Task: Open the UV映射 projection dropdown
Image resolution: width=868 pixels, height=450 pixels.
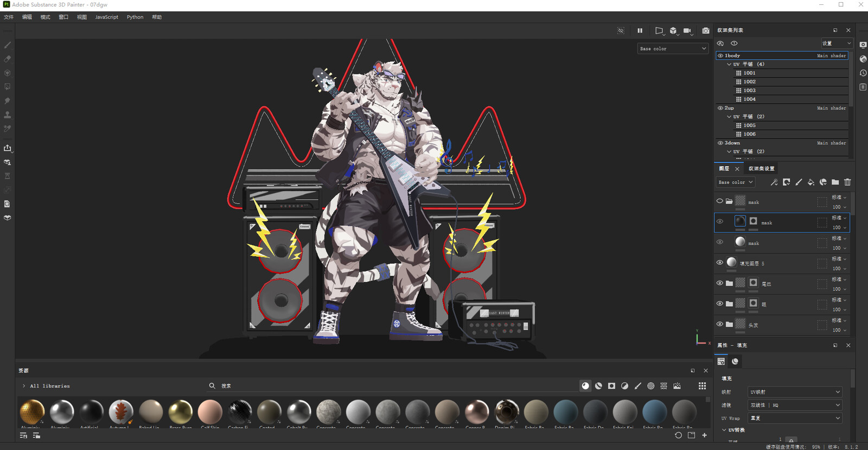Action: pos(795,392)
